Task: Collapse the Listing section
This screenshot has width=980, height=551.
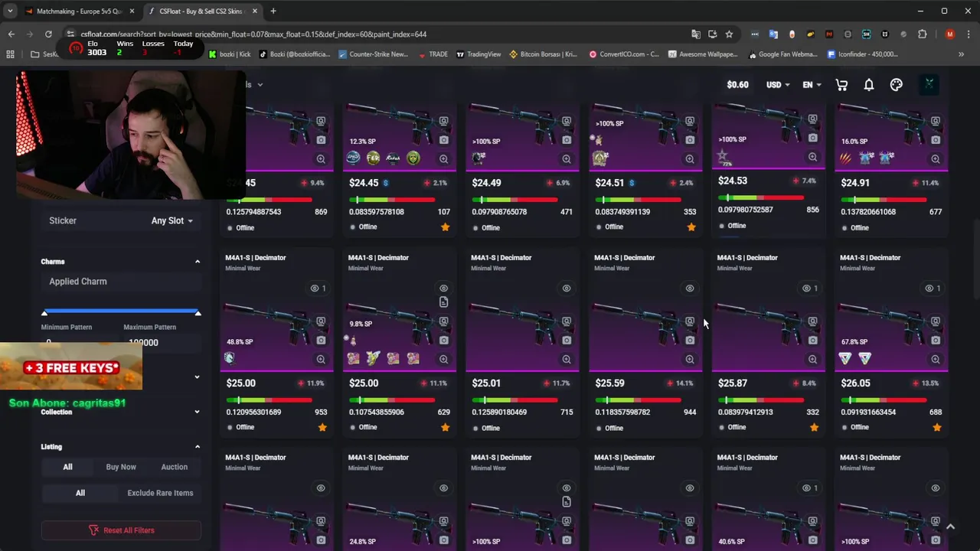Action: tap(198, 447)
